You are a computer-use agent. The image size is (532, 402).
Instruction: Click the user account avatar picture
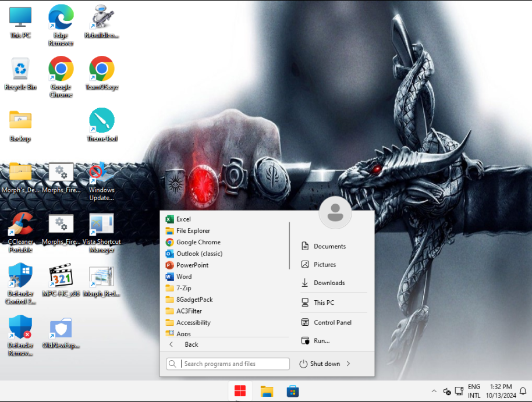[335, 212]
